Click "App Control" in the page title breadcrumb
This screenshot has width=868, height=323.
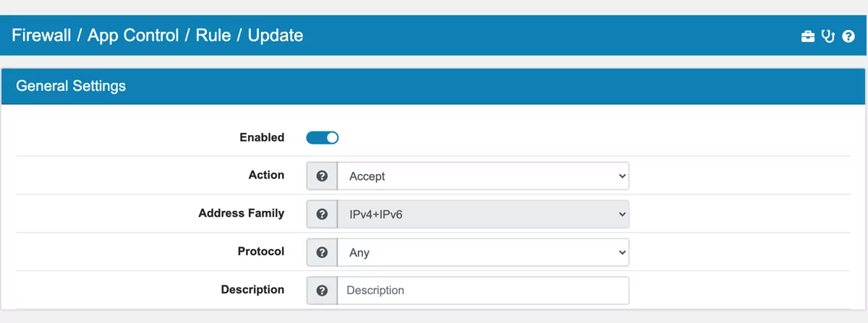(133, 35)
